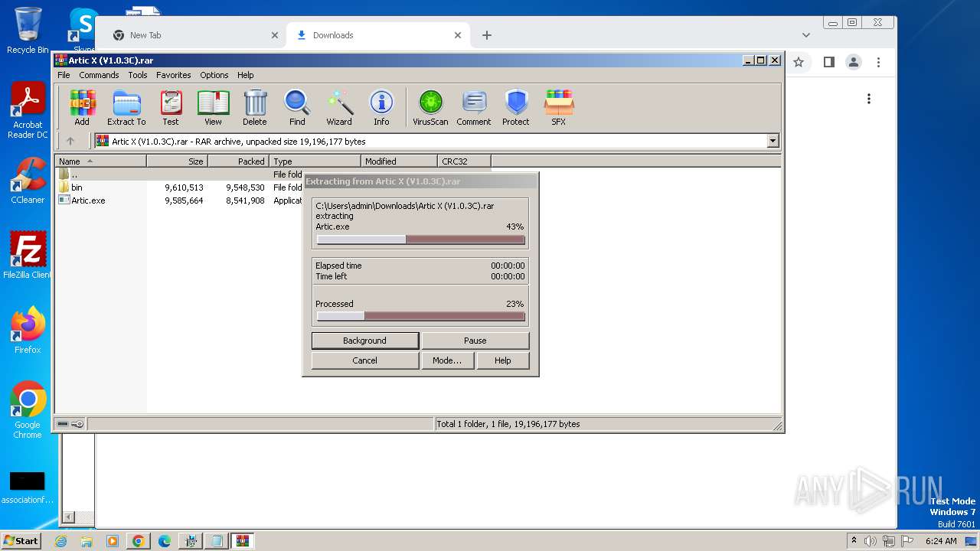980x551 pixels.
Task: Select Acrobat Reader DC desktop icon
Action: point(28,111)
